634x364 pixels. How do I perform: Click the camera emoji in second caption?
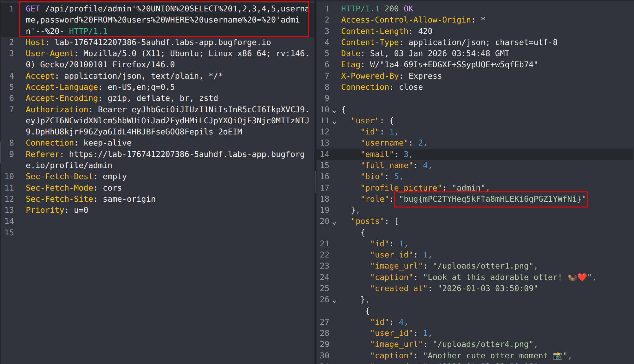coord(558,356)
